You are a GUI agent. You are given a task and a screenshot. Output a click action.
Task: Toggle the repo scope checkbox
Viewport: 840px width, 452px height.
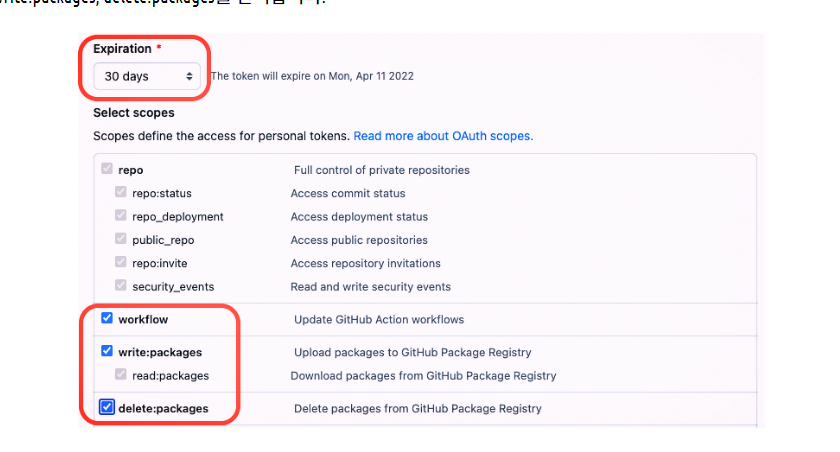pyautogui.click(x=107, y=170)
